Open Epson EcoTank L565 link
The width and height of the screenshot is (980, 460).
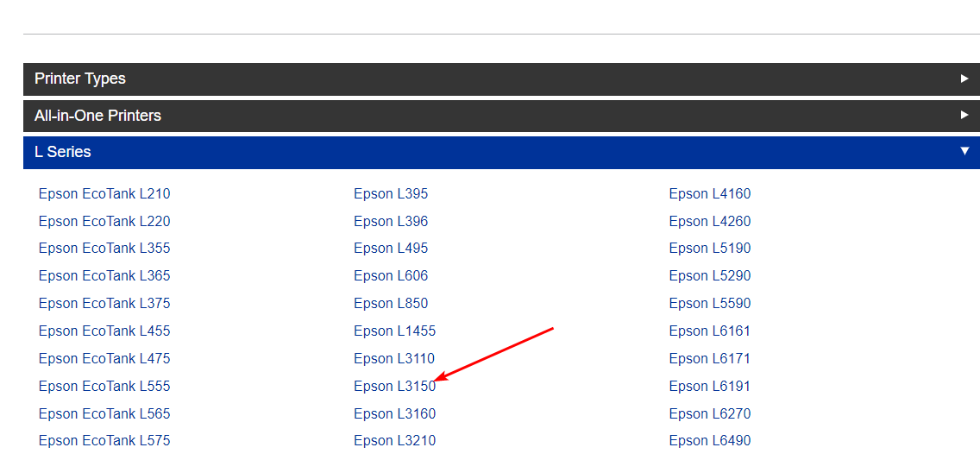coord(104,413)
